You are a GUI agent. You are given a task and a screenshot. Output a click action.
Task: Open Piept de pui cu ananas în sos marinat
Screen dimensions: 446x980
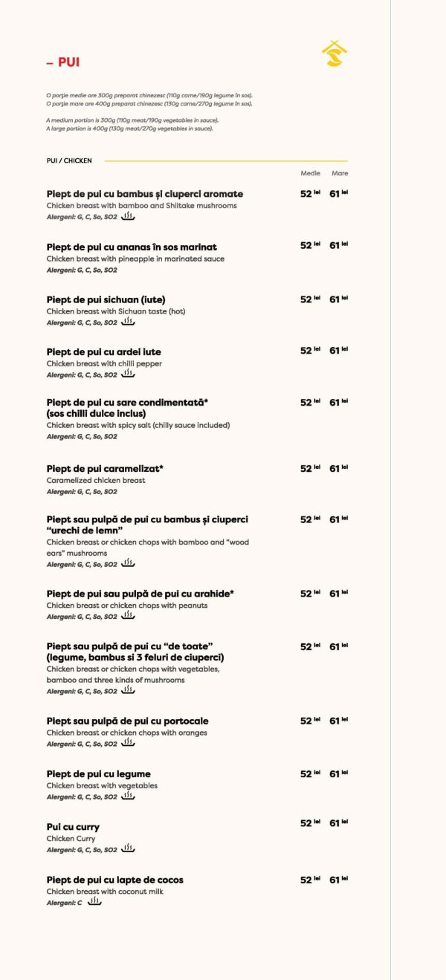tap(132, 247)
